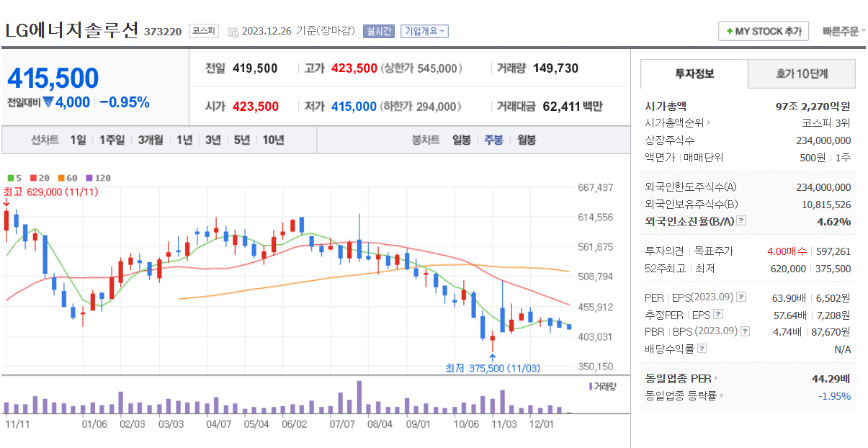This screenshot has width=868, height=448.
Task: Click the current price 415,500
Action: coord(53,78)
